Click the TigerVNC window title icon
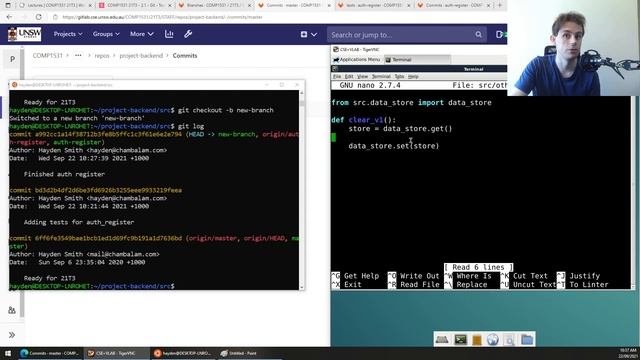This screenshot has width=640, height=360. click(336, 49)
